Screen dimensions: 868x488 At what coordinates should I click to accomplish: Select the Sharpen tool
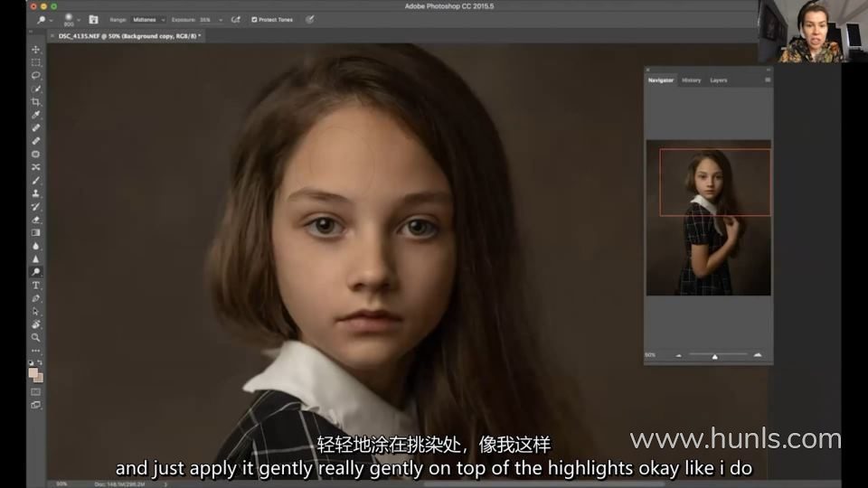[x=36, y=259]
